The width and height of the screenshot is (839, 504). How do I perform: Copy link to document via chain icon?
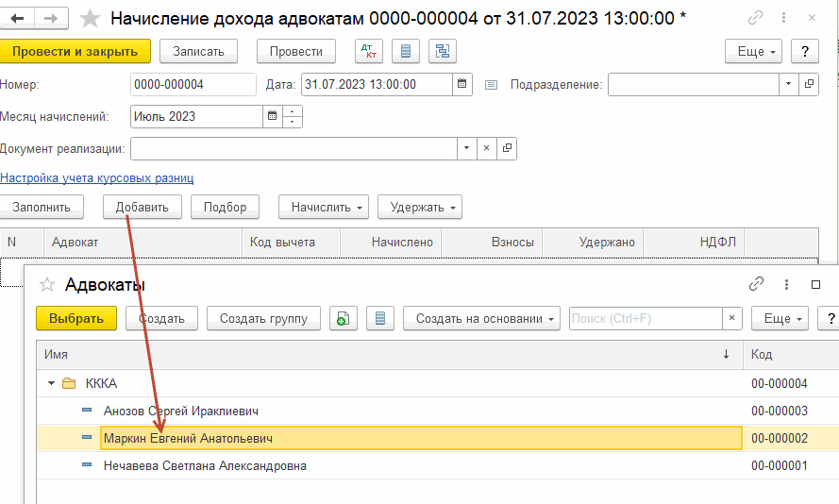coord(755,18)
